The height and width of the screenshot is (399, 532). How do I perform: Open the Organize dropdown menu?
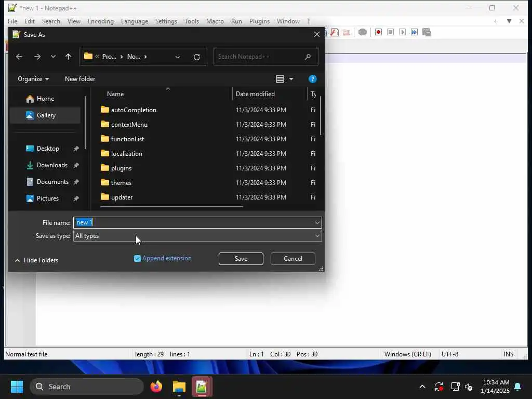33,79
